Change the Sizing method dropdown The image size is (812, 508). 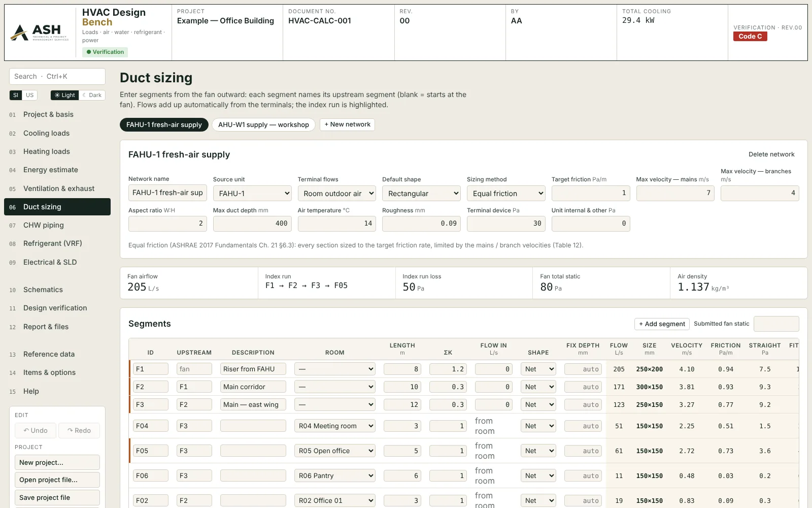click(506, 193)
